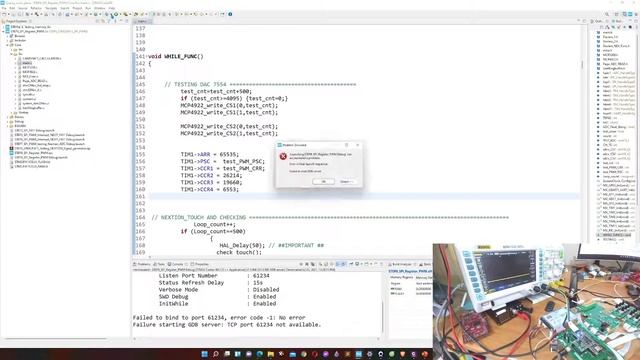The image size is (640, 360).
Task: Open the Outline tab in right panel
Action: (598, 21)
